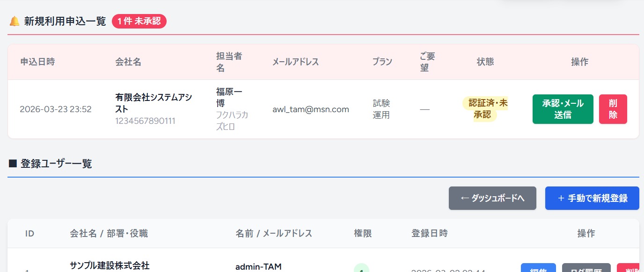Screen dimensions: 644x272
Task: Click the email awl_tam@msn.com
Action: [x=311, y=109]
